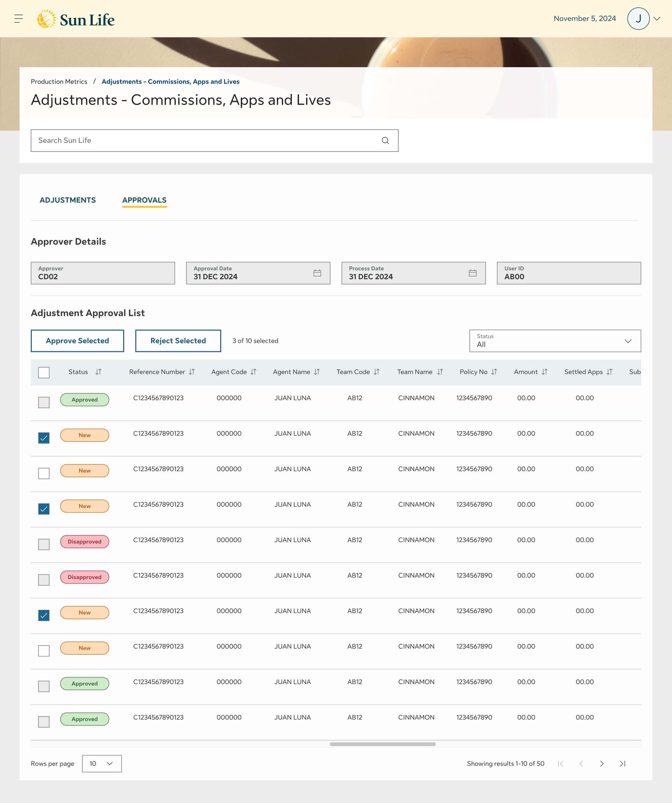The image size is (672, 803).
Task: Switch to the Adjustments tab
Action: (x=68, y=200)
